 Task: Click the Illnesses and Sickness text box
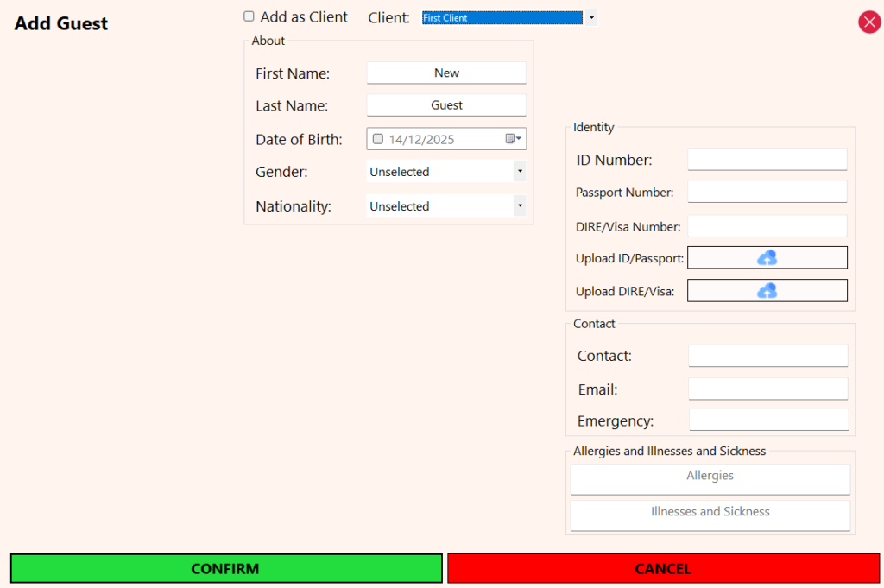[x=710, y=515]
